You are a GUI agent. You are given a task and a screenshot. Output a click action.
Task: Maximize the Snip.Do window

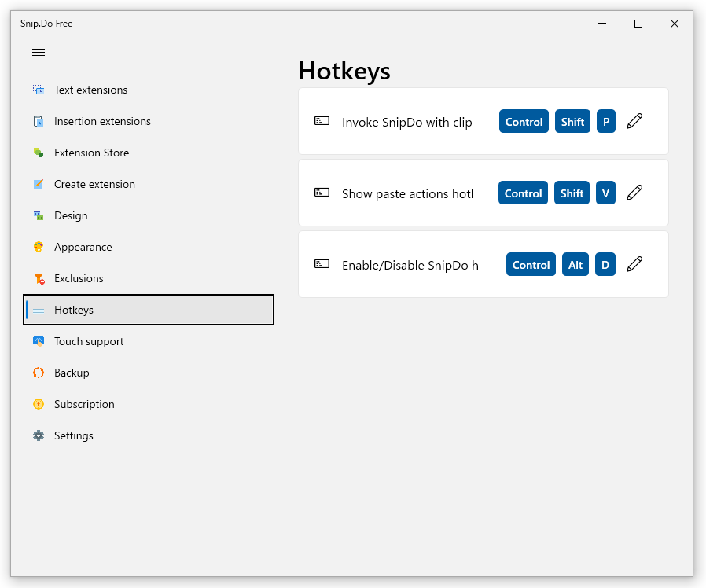[x=638, y=24]
